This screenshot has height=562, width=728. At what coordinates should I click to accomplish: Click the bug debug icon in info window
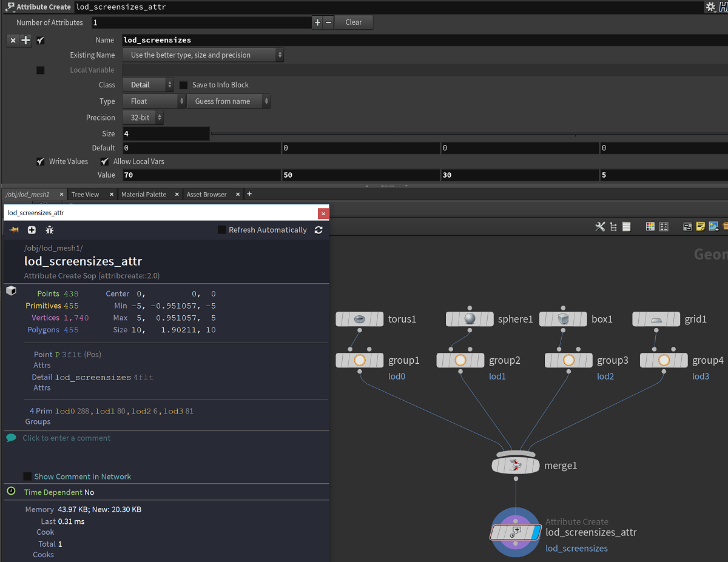[50, 230]
